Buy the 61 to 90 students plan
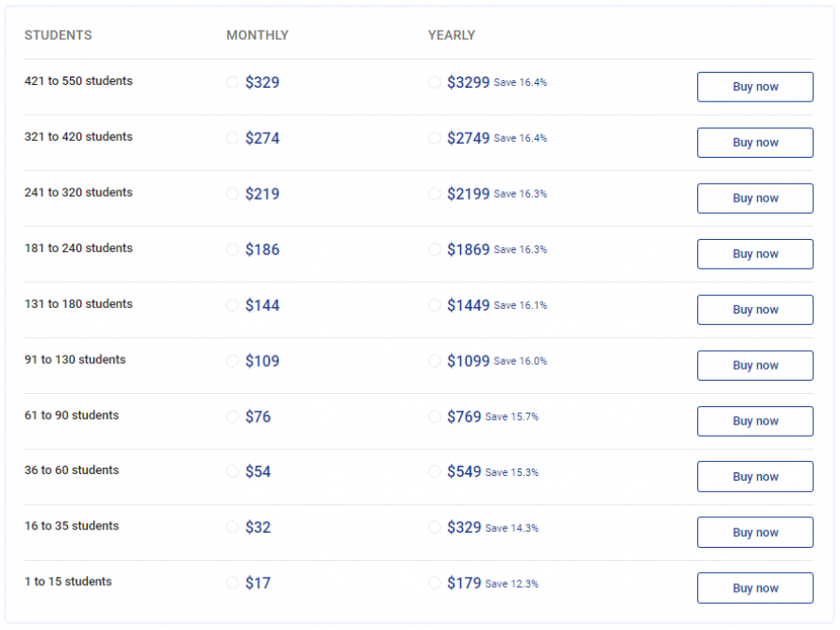The height and width of the screenshot is (630, 840). 754,421
